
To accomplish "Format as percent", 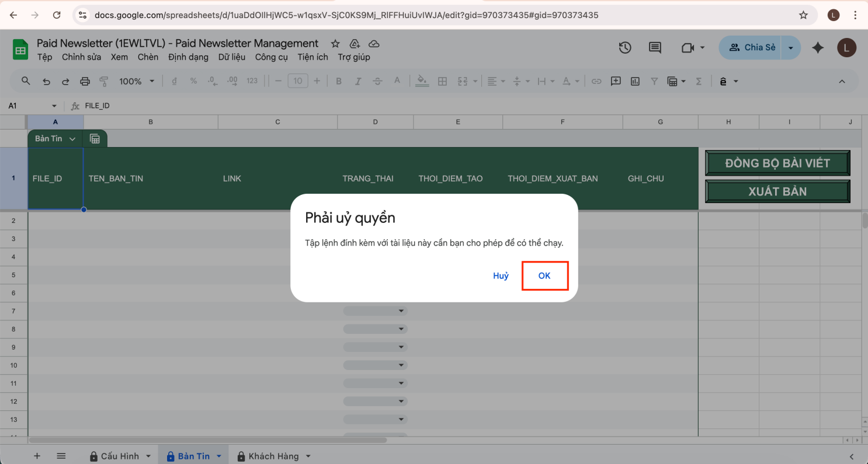I will [x=193, y=81].
